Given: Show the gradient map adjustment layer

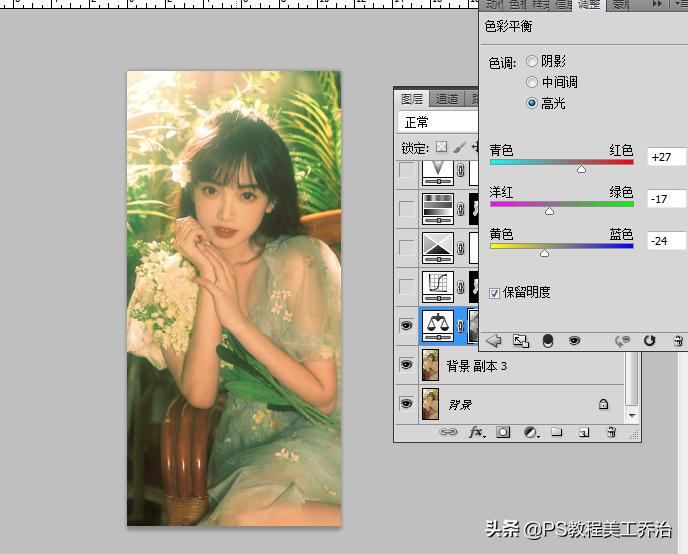Looking at the screenshot, I should coord(407,209).
